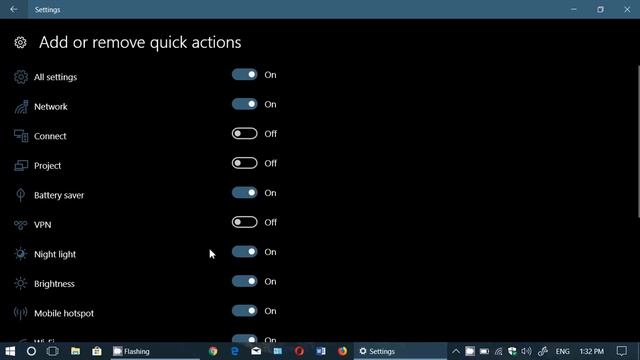
Task: Open the network tray icon
Action: point(498,351)
